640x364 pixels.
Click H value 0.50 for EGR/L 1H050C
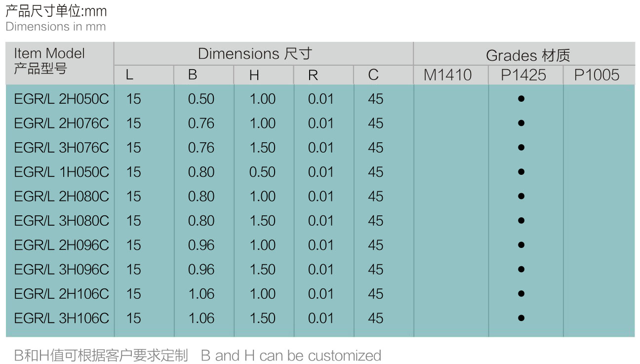[x=262, y=172]
